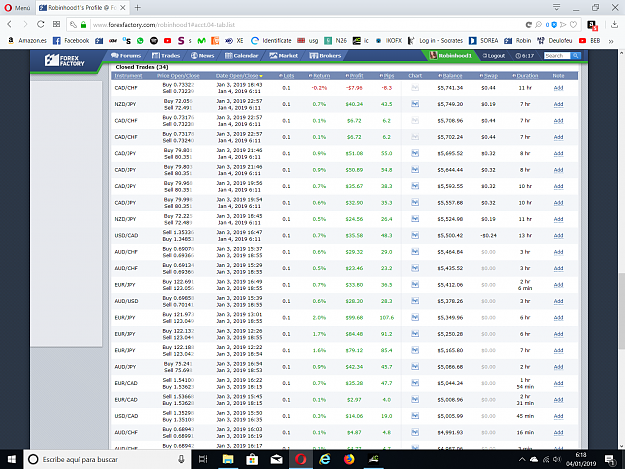Sort trades by Profit column

click(354, 76)
